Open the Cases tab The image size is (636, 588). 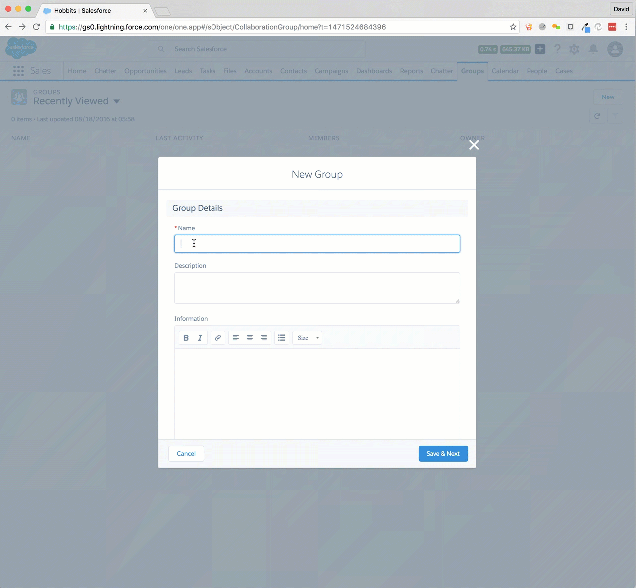click(564, 71)
